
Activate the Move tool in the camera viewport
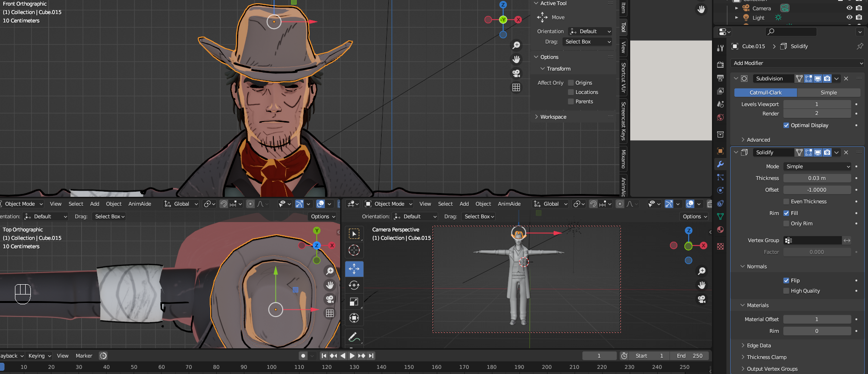(354, 269)
